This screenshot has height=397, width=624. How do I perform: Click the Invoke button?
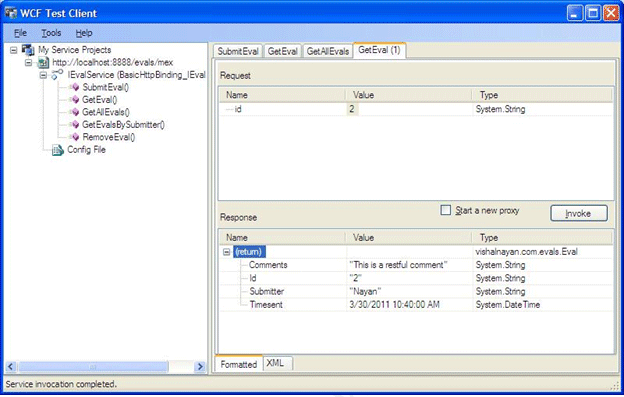(579, 214)
